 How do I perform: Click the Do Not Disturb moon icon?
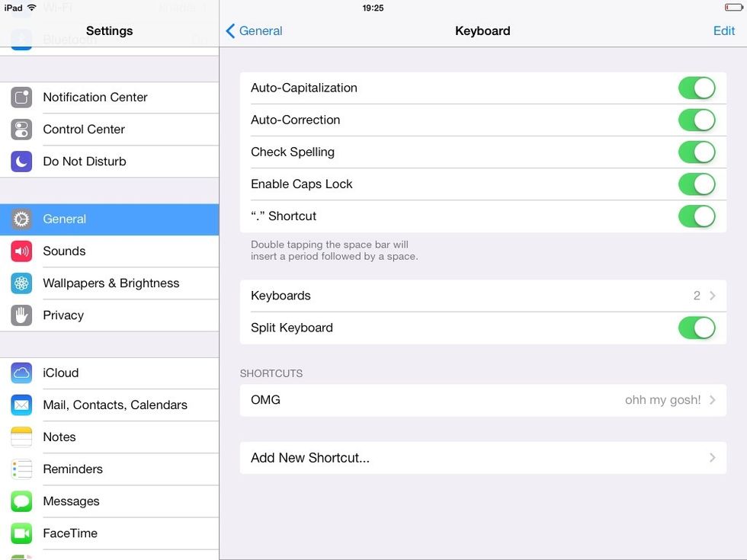click(x=20, y=161)
